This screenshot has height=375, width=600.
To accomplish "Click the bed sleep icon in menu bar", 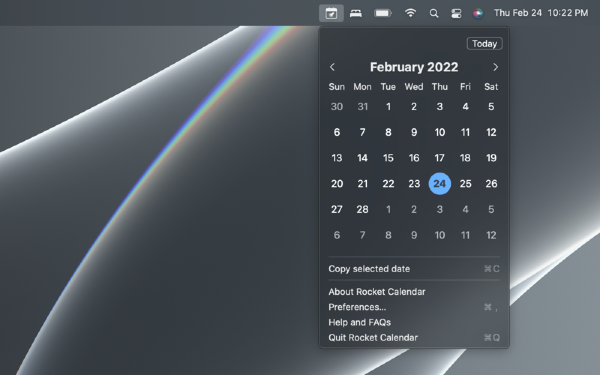I will [x=356, y=13].
